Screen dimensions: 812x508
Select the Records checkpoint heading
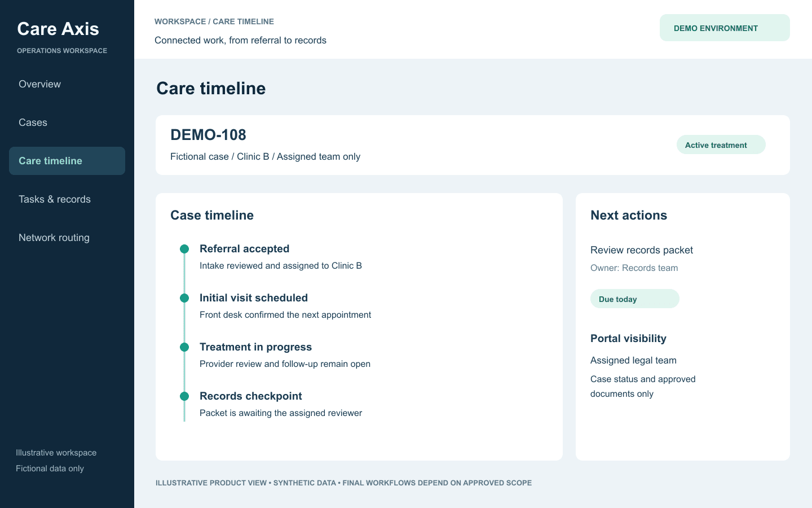[x=251, y=396]
